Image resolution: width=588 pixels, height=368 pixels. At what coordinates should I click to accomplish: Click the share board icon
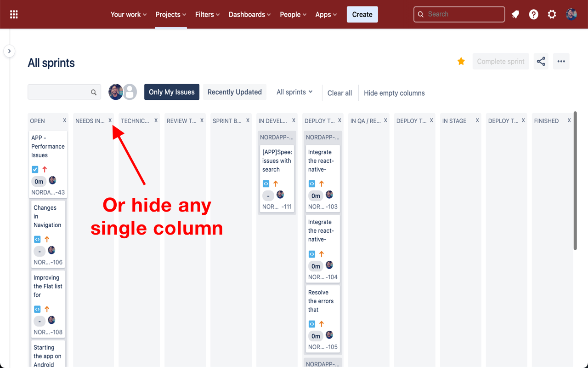pos(541,61)
